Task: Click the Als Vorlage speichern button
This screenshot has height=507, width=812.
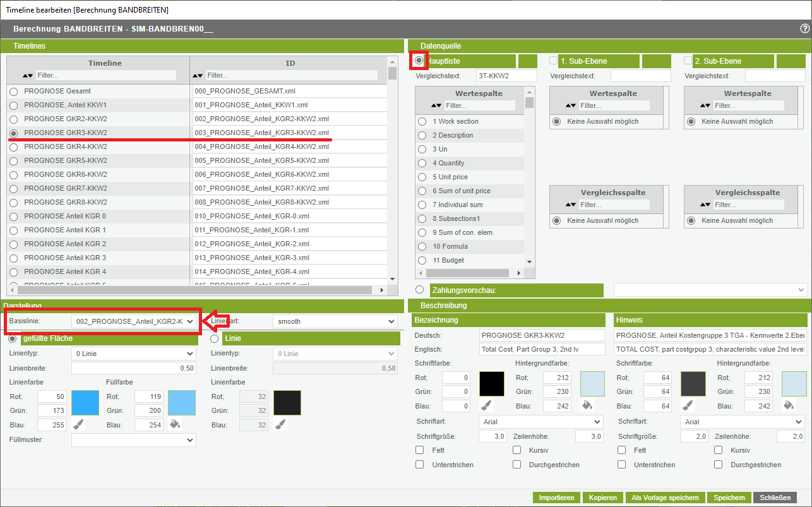Action: [664, 498]
